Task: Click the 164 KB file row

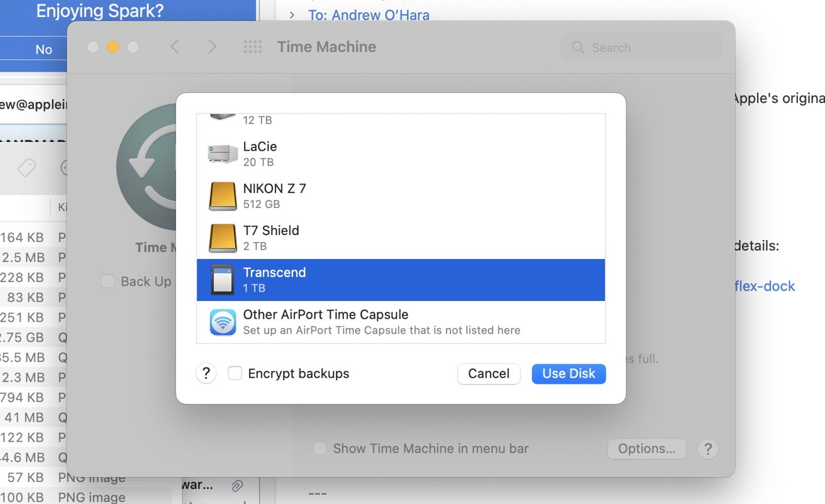Action: click(33, 237)
